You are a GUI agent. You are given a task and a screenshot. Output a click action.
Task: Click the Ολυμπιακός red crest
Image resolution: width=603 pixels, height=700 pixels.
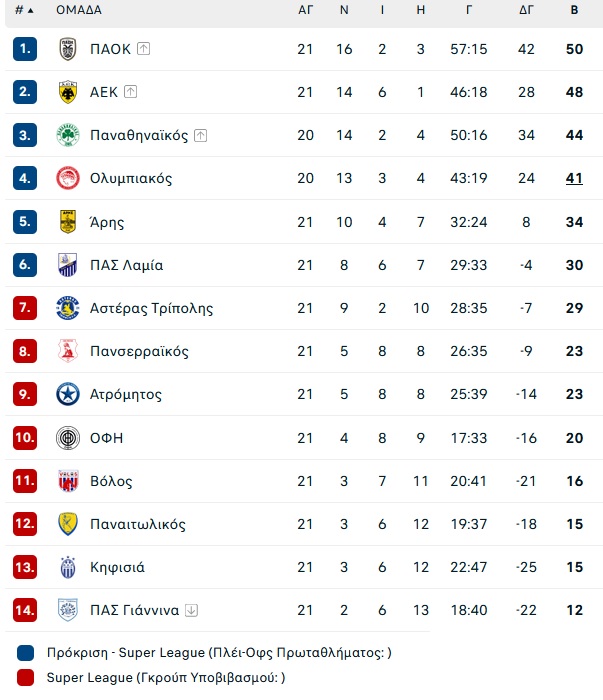tap(68, 178)
